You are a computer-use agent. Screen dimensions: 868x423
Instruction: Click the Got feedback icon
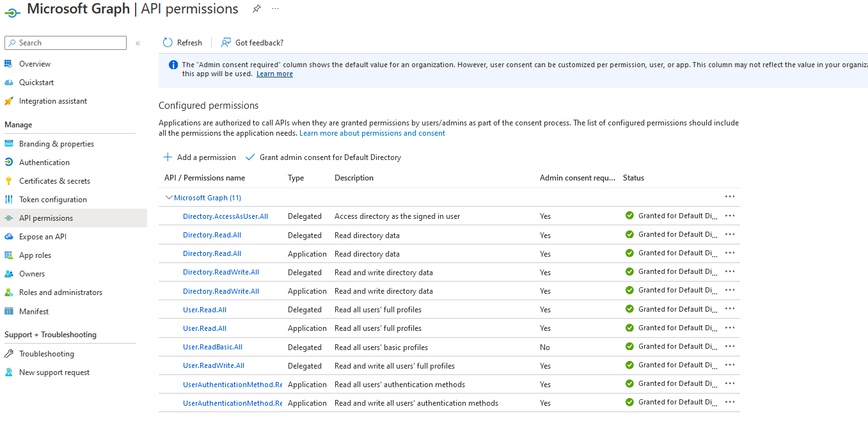[x=226, y=43]
